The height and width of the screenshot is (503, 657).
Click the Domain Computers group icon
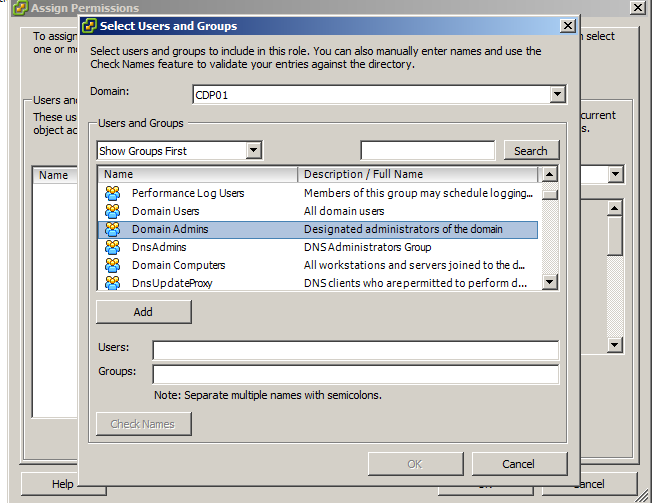click(x=113, y=265)
